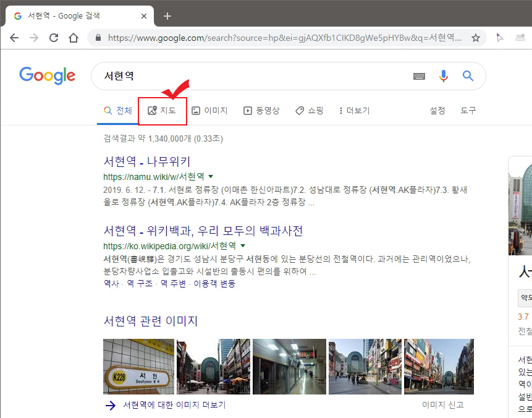Viewport: 532px width, 418px height.
Task: Open the on-screen keyboard icon in search box
Action: (419, 76)
